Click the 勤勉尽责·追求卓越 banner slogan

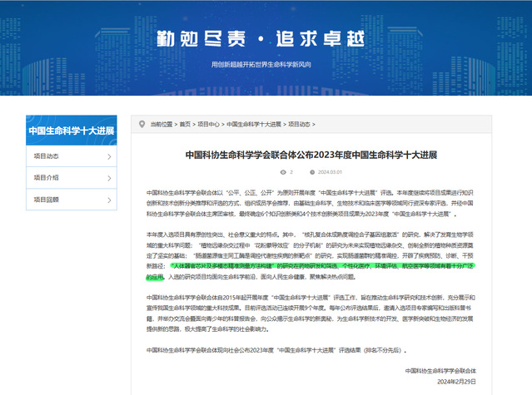[266, 37]
